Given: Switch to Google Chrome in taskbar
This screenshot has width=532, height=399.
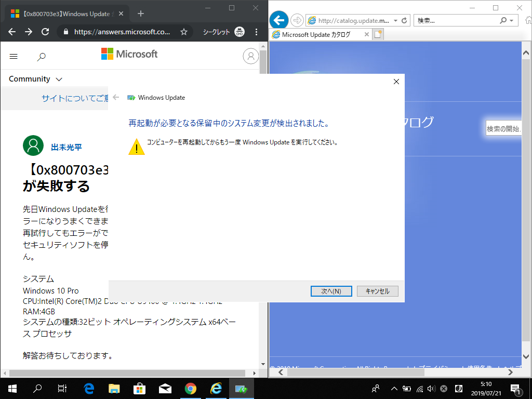Looking at the screenshot, I should pyautogui.click(x=190, y=389).
